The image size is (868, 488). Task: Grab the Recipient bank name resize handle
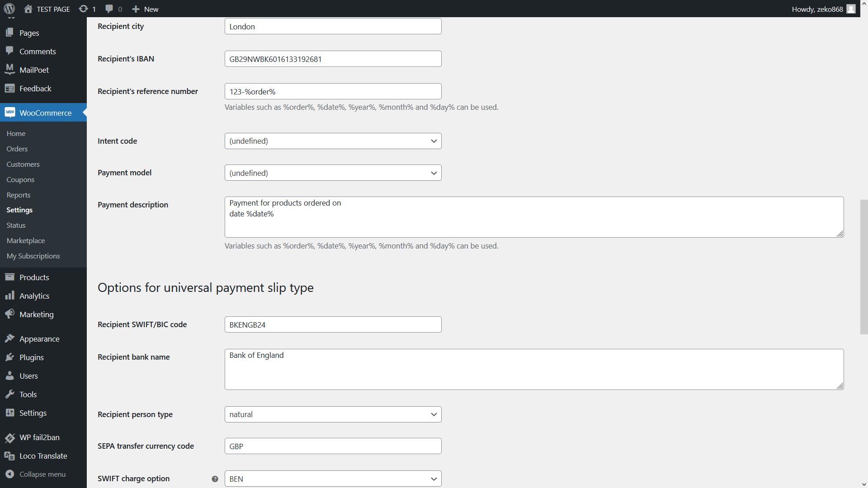click(x=840, y=386)
